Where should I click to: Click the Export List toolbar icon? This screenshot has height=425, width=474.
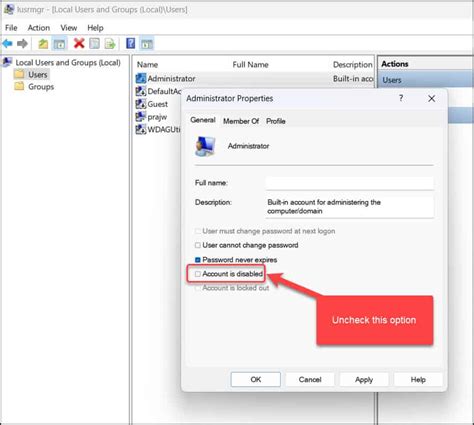pyautogui.click(x=110, y=44)
